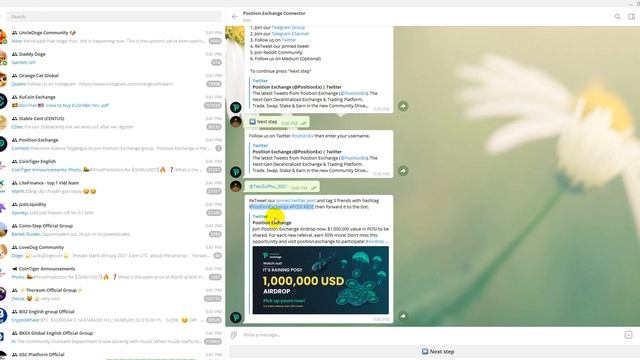The image size is (640, 360).
Task: Open the BKEX Global English Official Group chat
Action: pos(111,337)
